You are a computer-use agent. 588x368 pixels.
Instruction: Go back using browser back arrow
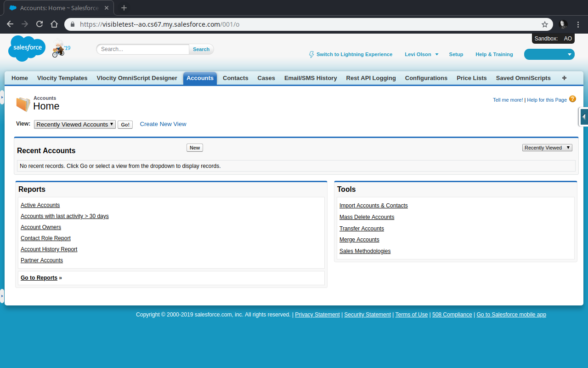pyautogui.click(x=10, y=24)
